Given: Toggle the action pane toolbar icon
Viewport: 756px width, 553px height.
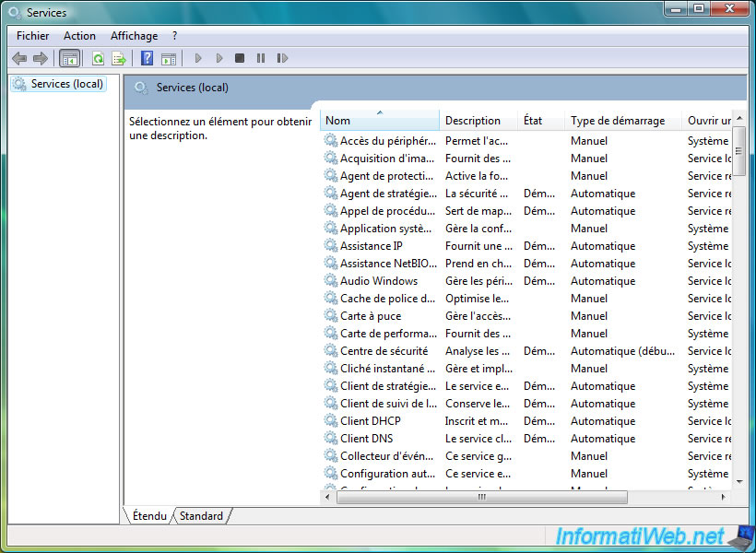Looking at the screenshot, I should tap(168, 58).
